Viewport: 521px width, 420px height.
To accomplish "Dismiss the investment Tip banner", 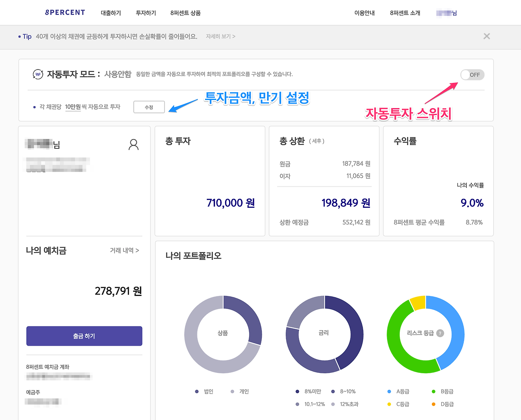I will [x=487, y=36].
